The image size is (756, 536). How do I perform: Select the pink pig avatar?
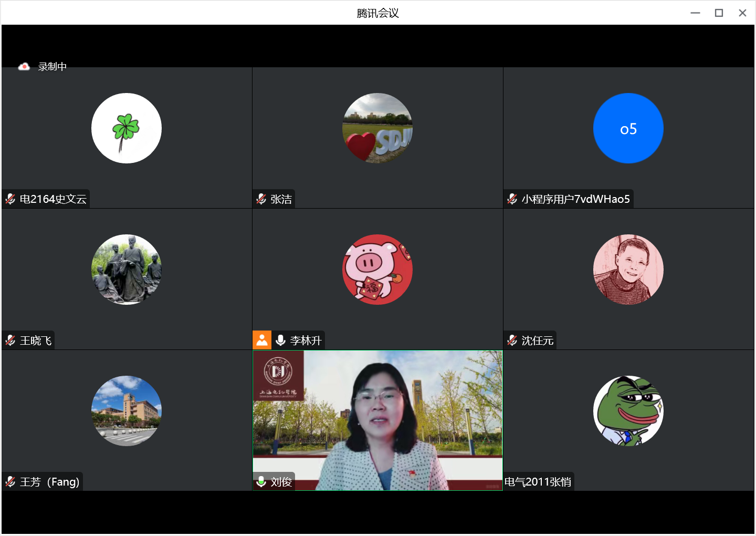pyautogui.click(x=377, y=270)
